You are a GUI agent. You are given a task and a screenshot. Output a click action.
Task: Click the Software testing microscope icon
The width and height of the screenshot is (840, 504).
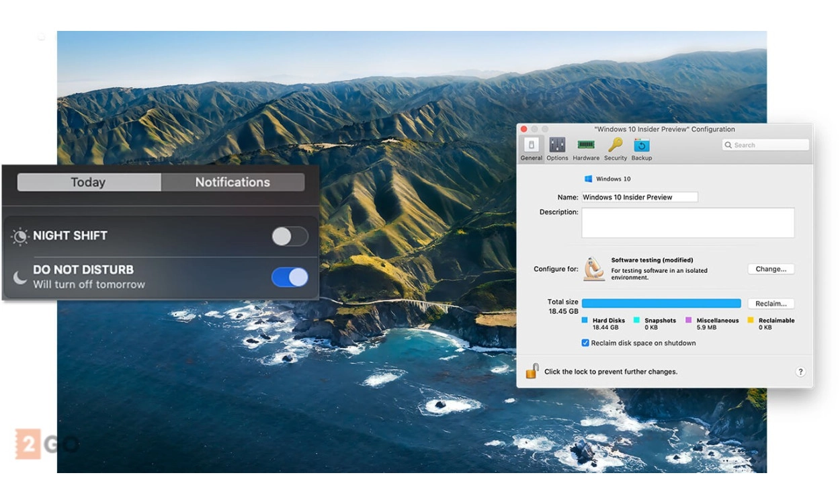(x=593, y=269)
